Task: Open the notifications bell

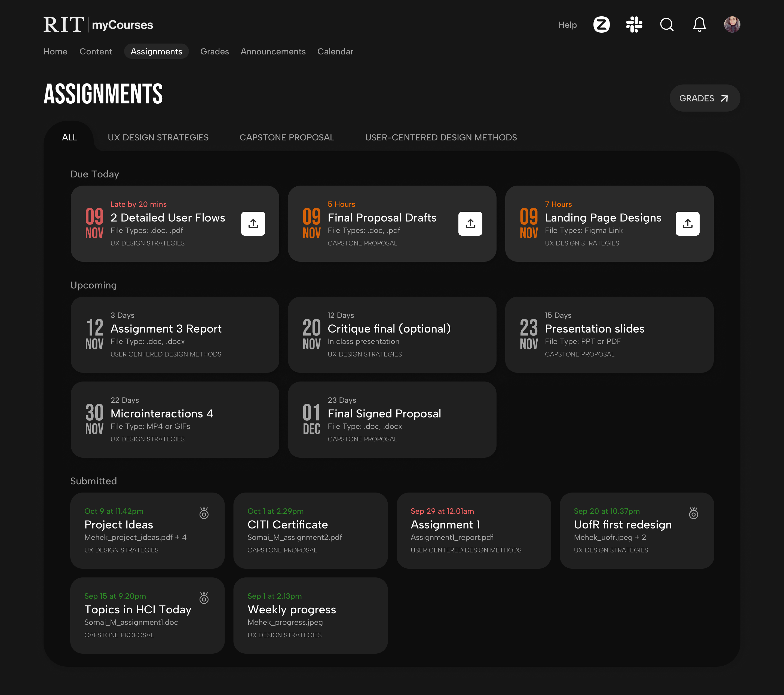Action: pyautogui.click(x=699, y=24)
